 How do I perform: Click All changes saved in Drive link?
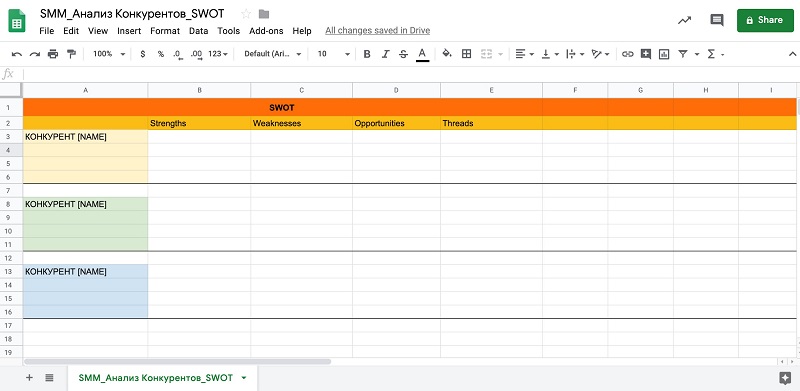[x=378, y=31]
